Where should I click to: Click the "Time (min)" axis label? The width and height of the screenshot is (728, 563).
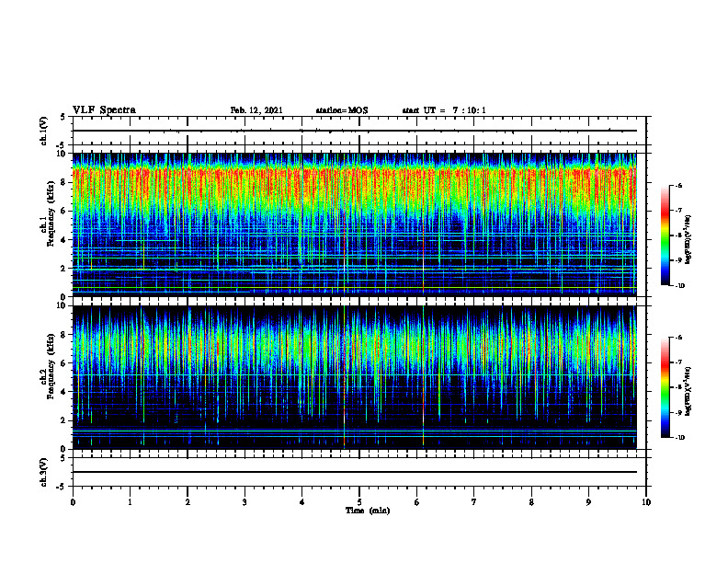point(368,511)
